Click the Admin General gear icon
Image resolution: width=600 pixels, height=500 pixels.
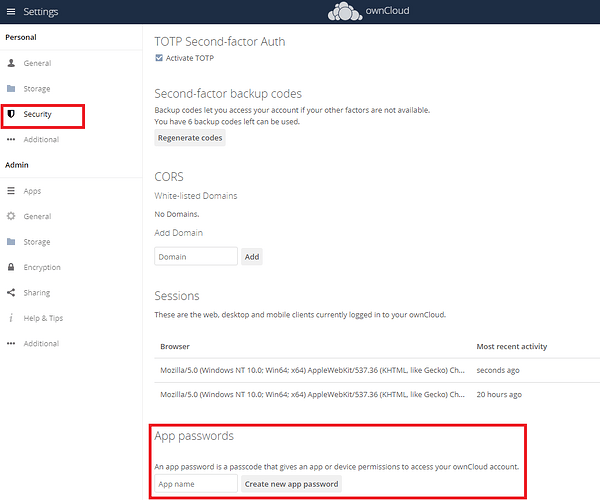pos(11,216)
